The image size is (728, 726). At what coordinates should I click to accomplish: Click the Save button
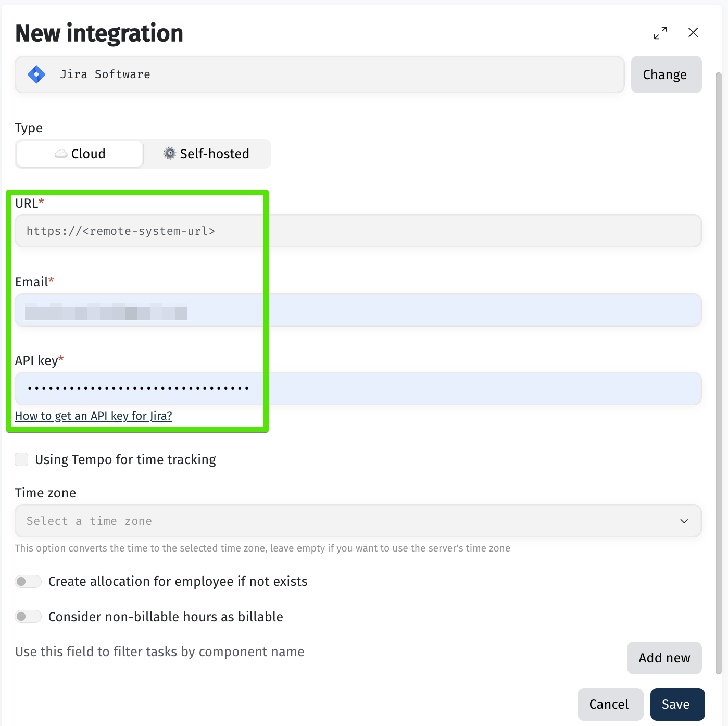click(677, 704)
